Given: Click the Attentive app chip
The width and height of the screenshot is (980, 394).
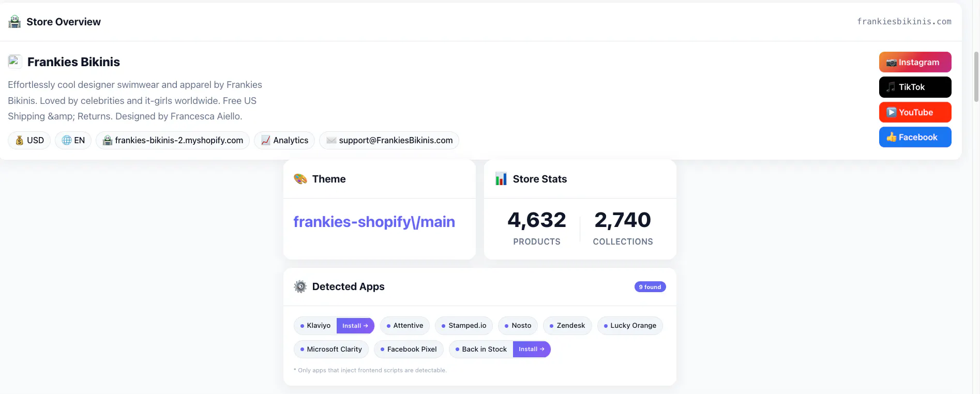Looking at the screenshot, I should coord(405,326).
